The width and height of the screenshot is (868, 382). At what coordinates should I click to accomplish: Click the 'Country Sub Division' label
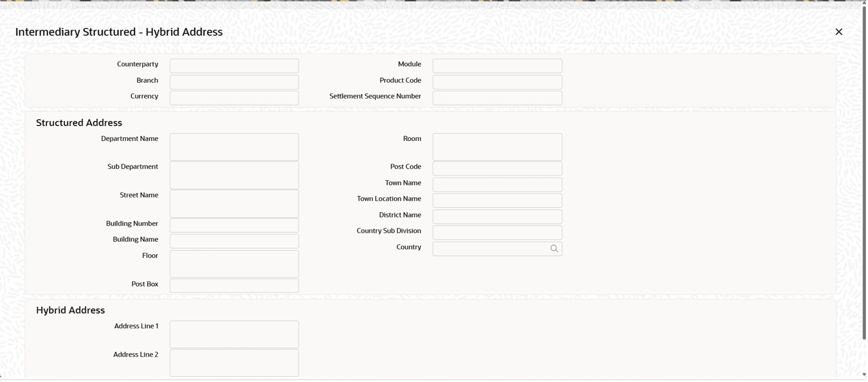click(x=389, y=231)
